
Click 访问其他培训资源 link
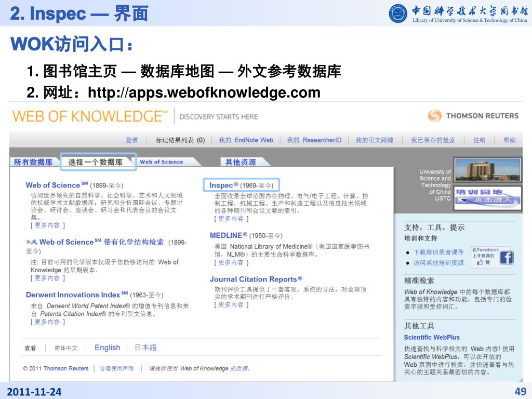click(x=438, y=262)
